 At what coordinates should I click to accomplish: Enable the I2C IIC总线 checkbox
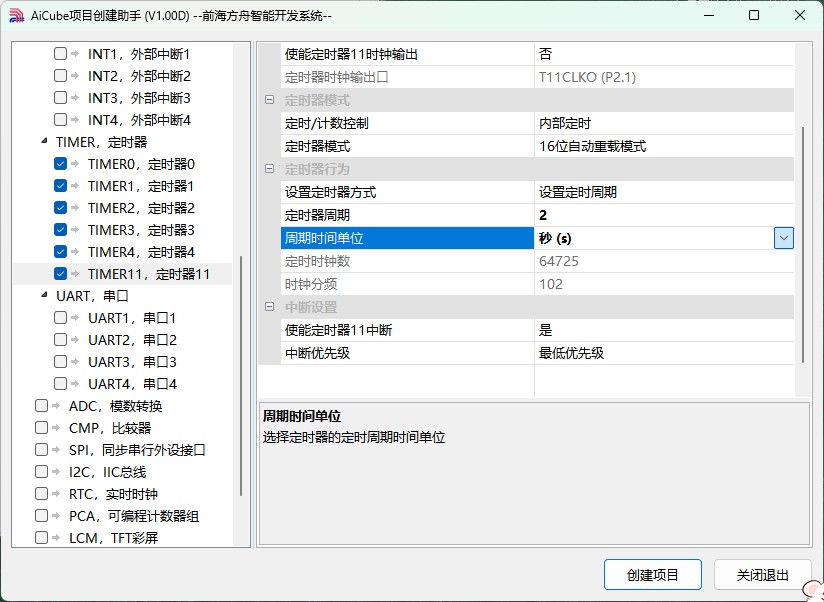(x=42, y=472)
